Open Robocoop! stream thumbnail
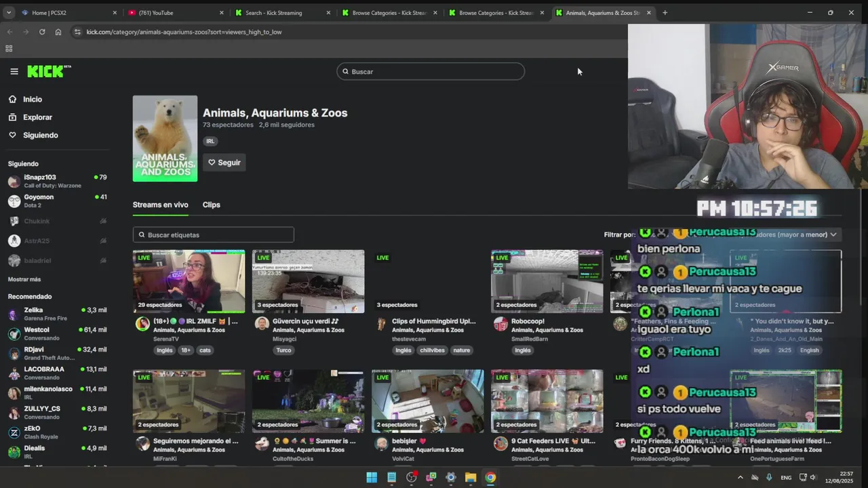This screenshot has width=868, height=488. click(547, 281)
